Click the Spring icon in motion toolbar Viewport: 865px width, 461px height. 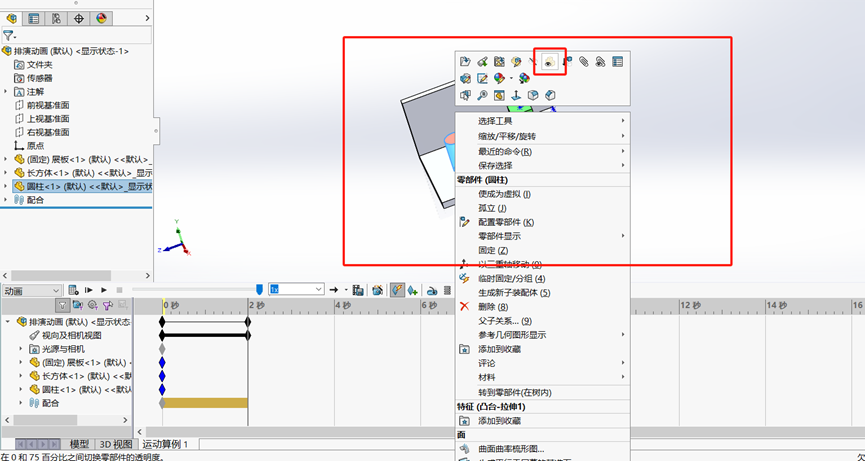(447, 290)
